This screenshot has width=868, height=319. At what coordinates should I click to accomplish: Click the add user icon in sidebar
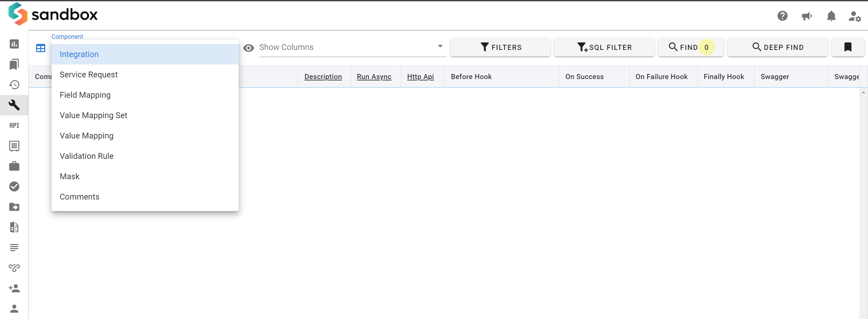(14, 288)
